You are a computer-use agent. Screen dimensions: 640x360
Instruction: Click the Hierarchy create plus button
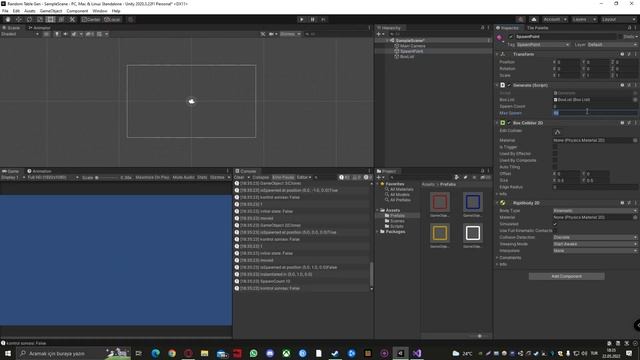tap(380, 34)
